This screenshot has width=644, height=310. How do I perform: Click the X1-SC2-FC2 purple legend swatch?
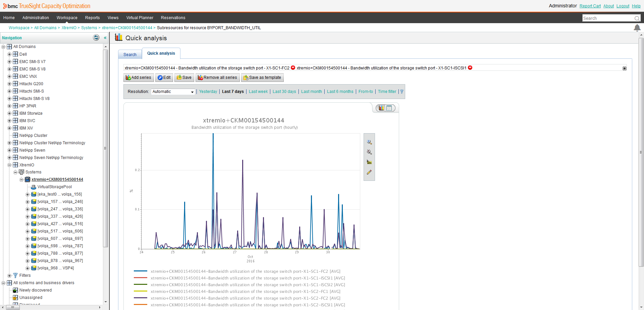141,298
